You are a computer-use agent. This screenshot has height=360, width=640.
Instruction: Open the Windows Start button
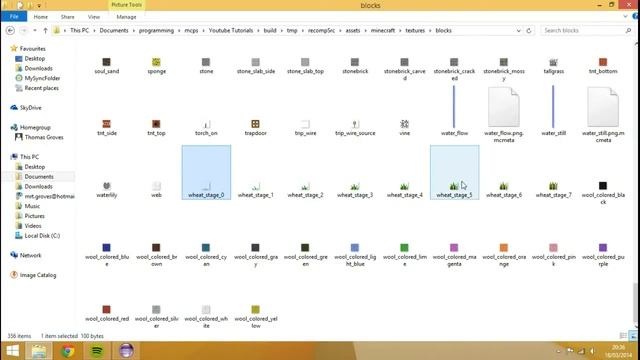[x=12, y=351]
